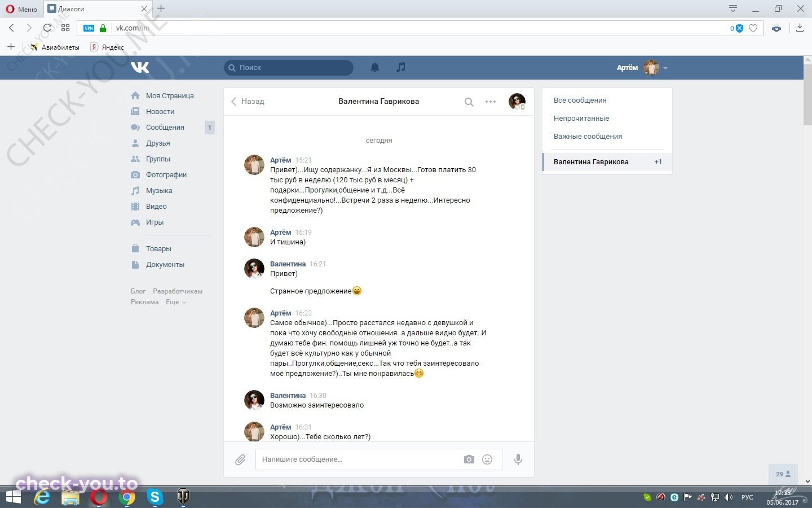Click the ad blocker badge in address bar

point(737,28)
